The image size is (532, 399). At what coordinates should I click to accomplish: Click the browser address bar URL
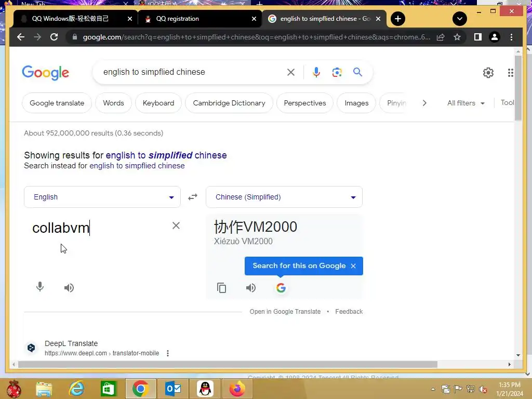coord(257,37)
